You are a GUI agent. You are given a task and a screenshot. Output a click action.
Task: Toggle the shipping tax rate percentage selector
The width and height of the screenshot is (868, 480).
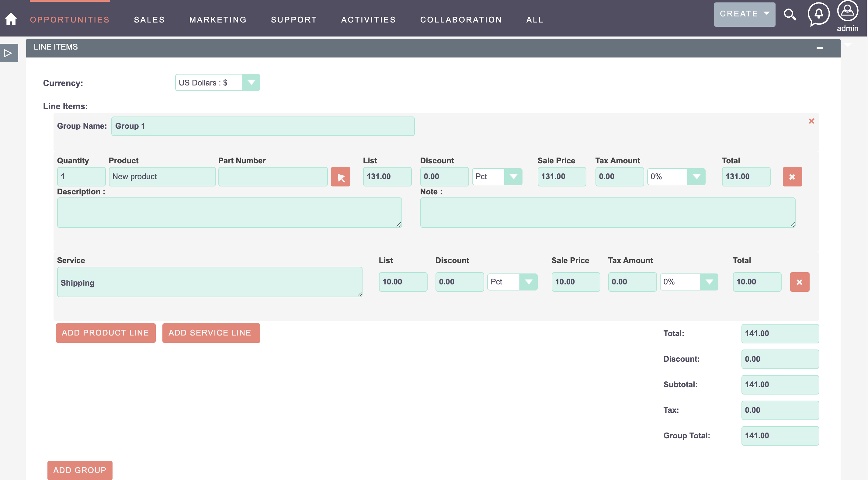(710, 282)
